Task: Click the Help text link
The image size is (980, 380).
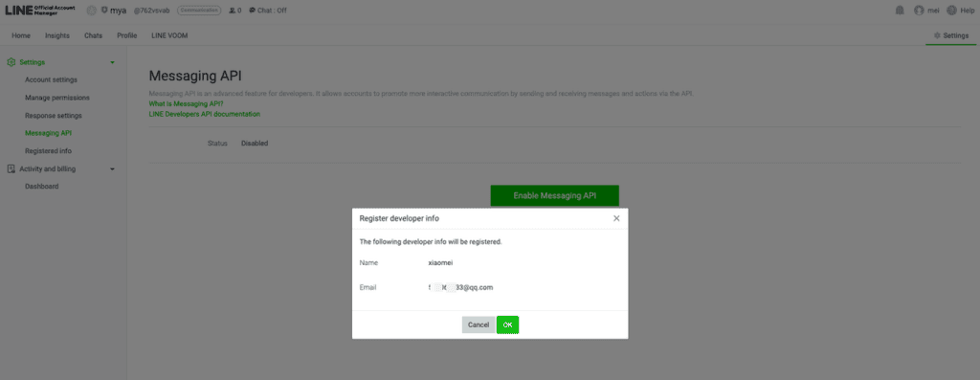Action: point(967,10)
